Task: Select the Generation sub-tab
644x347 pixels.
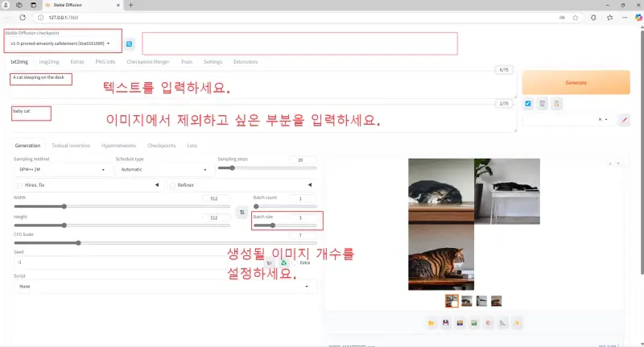Action: [27, 146]
